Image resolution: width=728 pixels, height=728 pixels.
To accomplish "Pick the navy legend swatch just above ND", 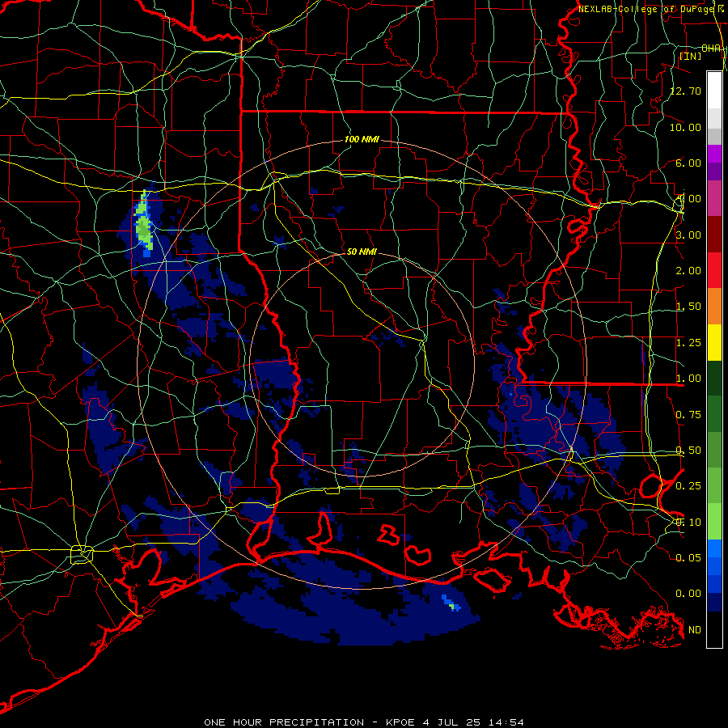I will [714, 602].
